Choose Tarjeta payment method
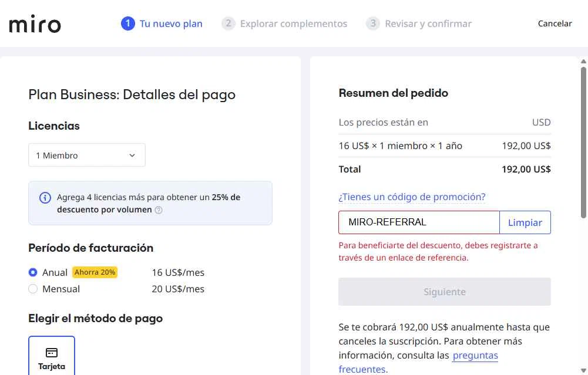Screen dimensions: 588x375 (52, 356)
